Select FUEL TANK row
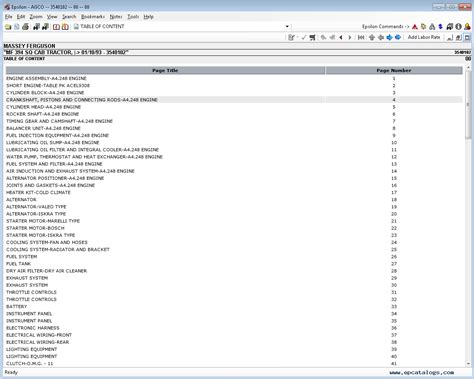The width and height of the screenshot is (474, 379). 234,264
